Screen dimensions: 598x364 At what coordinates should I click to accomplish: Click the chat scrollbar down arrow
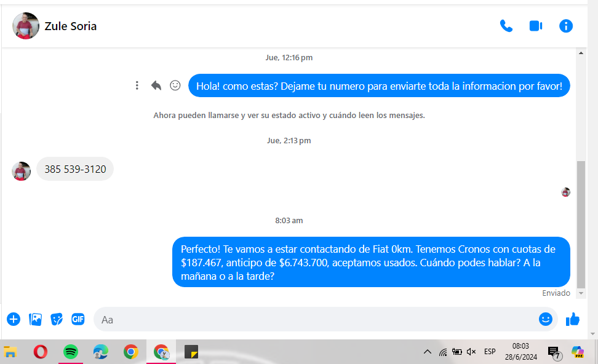pos(581,293)
